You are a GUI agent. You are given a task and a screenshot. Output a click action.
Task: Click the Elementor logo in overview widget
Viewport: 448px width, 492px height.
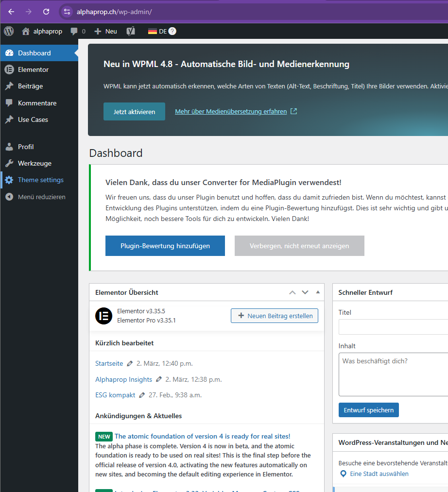pos(103,316)
